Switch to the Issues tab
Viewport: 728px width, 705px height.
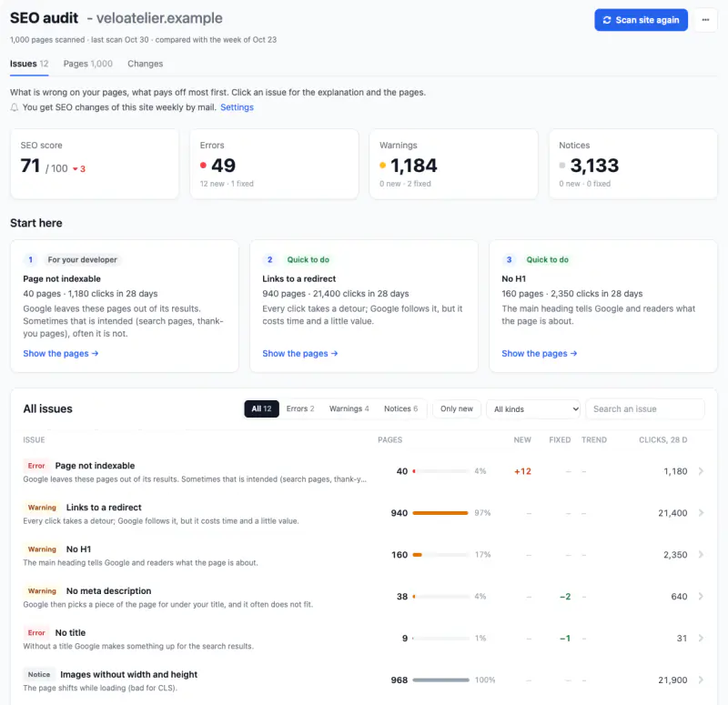(x=29, y=64)
